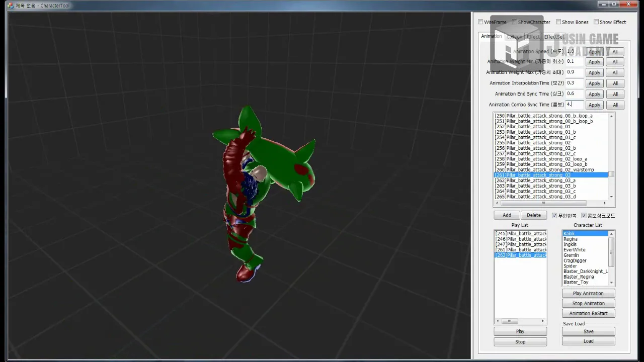Select [247] entry in the Play List
Image resolution: width=644 pixels, height=362 pixels.
click(521, 244)
